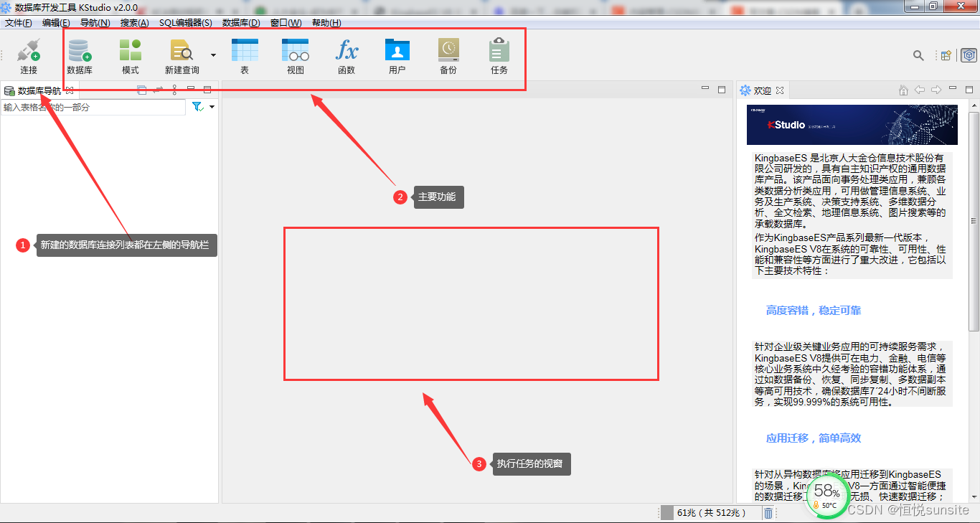Screen dimensions: 980x523
Task: Click the scrollbar down arrow in Welcome panel
Action: (x=974, y=496)
